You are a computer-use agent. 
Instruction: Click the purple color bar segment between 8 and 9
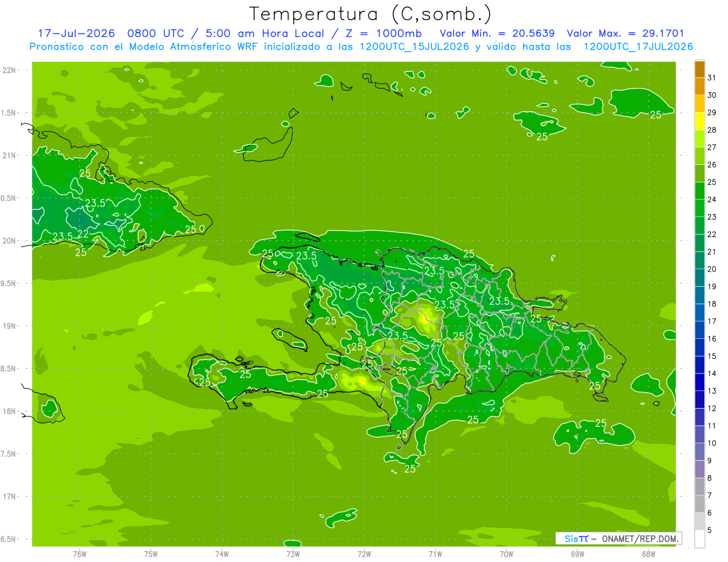[x=699, y=469]
